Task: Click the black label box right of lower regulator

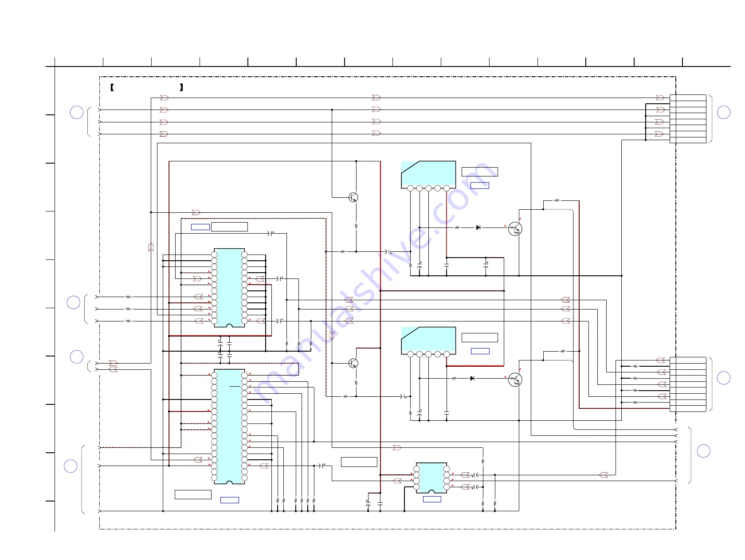Action: point(480,337)
